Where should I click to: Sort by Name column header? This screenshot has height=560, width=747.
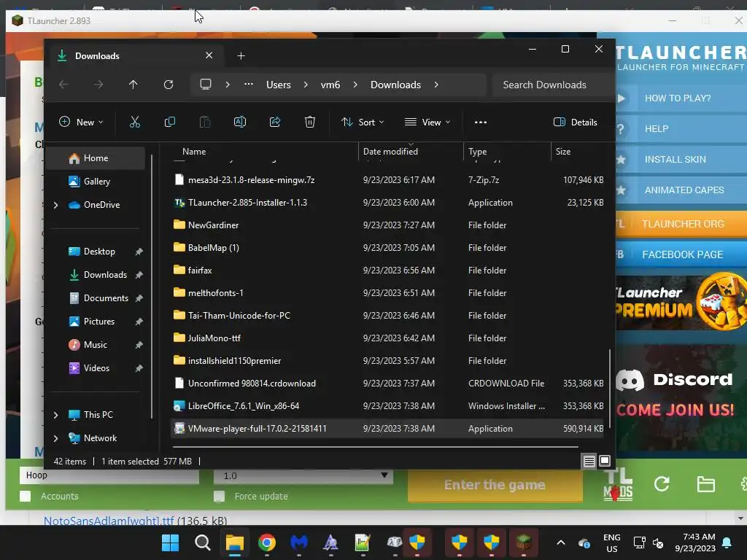[x=194, y=152]
